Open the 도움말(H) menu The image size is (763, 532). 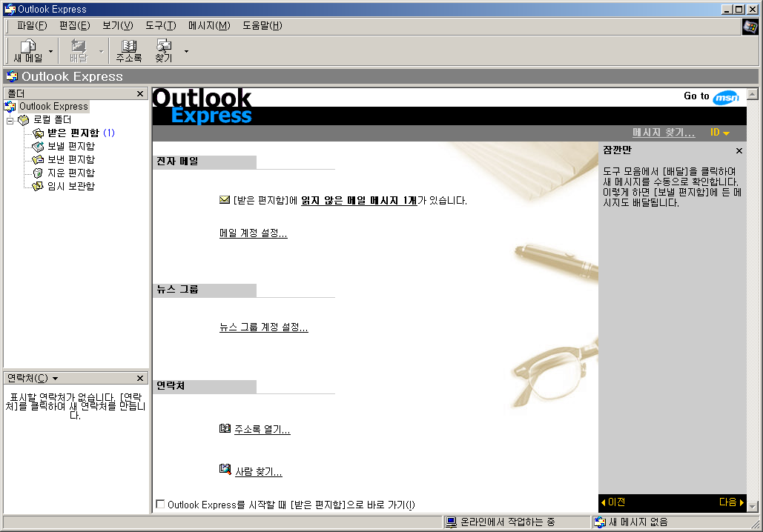(x=262, y=26)
